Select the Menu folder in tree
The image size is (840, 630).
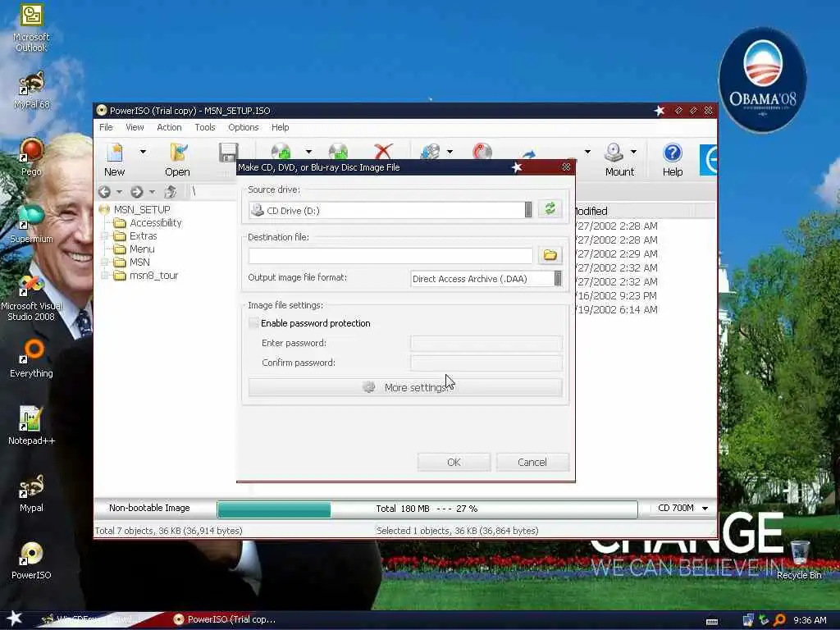[142, 249]
